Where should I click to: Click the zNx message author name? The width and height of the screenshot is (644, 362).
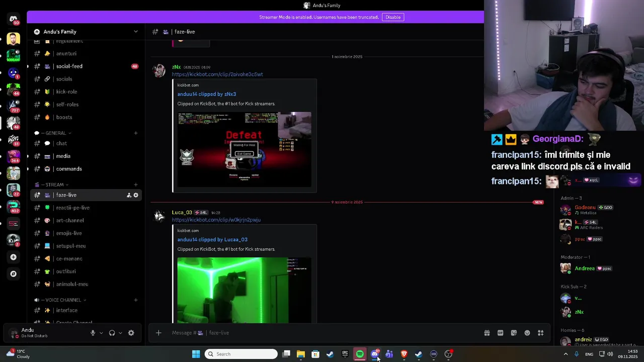tap(176, 67)
